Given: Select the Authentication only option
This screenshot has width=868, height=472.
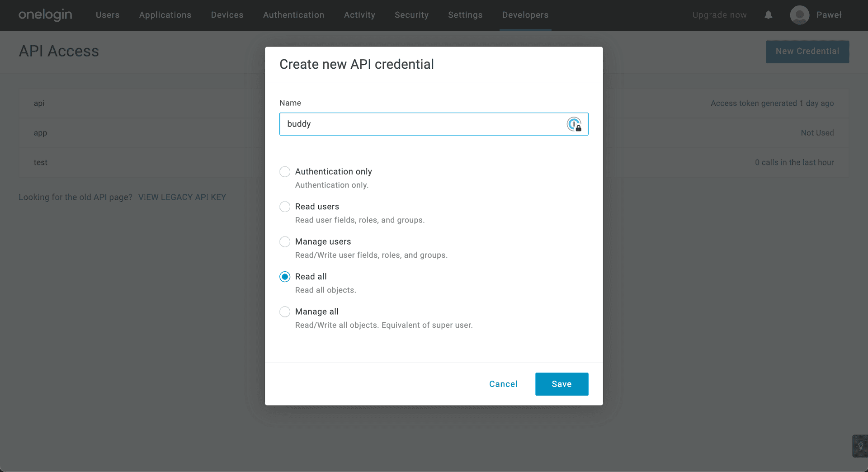Looking at the screenshot, I should point(285,172).
